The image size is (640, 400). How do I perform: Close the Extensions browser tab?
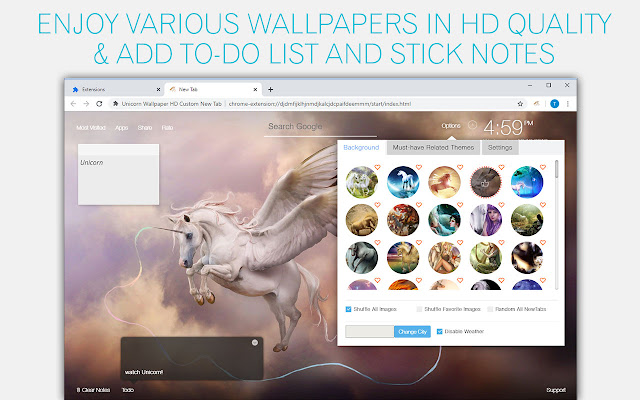(x=158, y=89)
